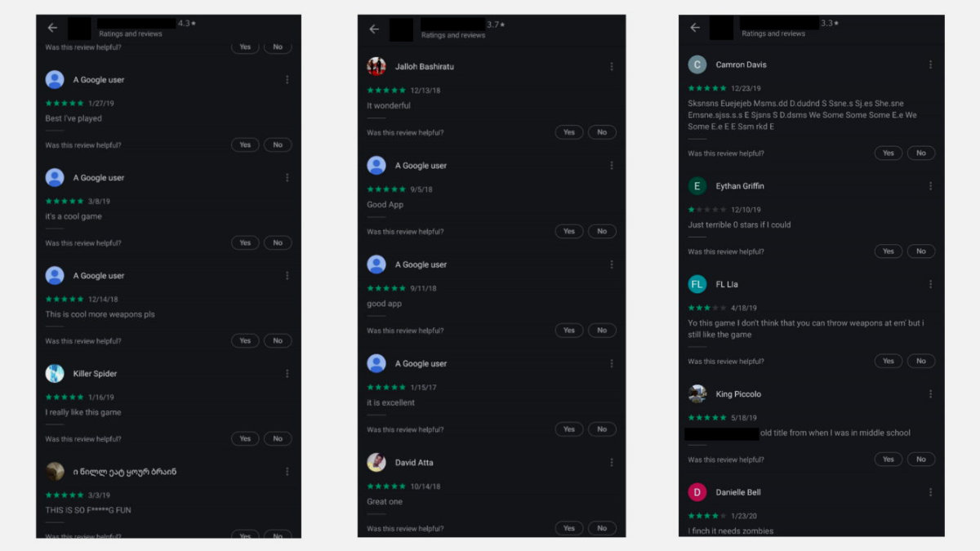Viewport: 980px width, 551px height.
Task: Mark 'Best I've played' review helpful with Yes
Action: 245,144
